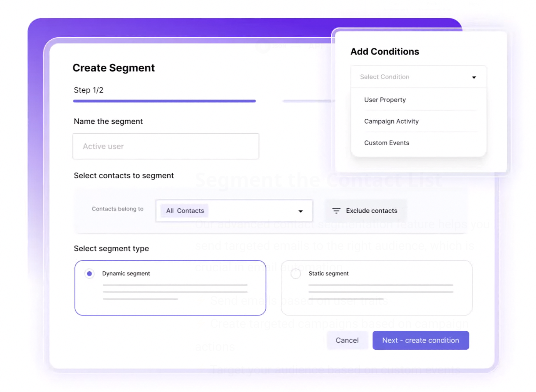
Task: Click the caret inside the Select Condition field
Action: click(474, 77)
